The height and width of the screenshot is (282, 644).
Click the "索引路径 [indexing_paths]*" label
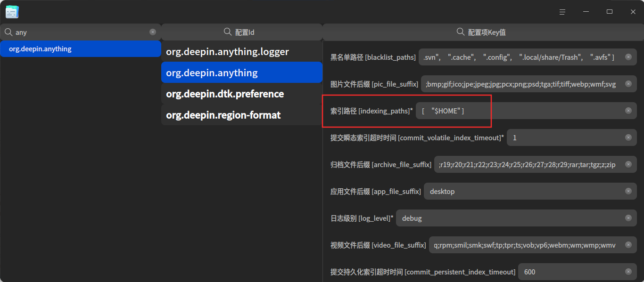pos(372,111)
